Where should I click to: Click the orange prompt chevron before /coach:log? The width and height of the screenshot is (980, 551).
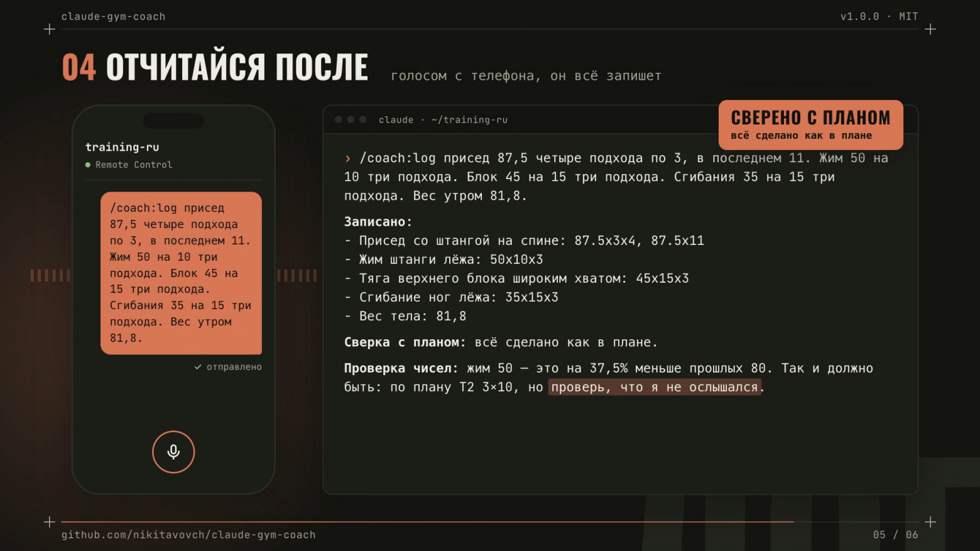pyautogui.click(x=347, y=158)
